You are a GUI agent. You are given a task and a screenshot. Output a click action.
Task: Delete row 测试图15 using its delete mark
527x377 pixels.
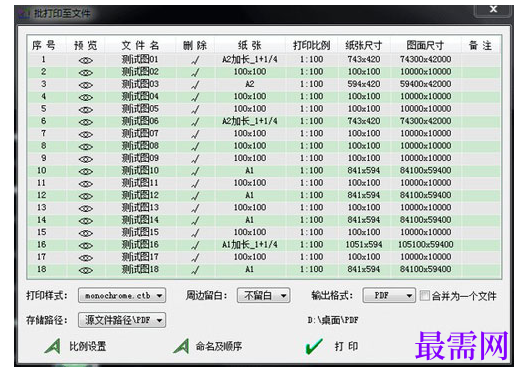[x=195, y=233]
